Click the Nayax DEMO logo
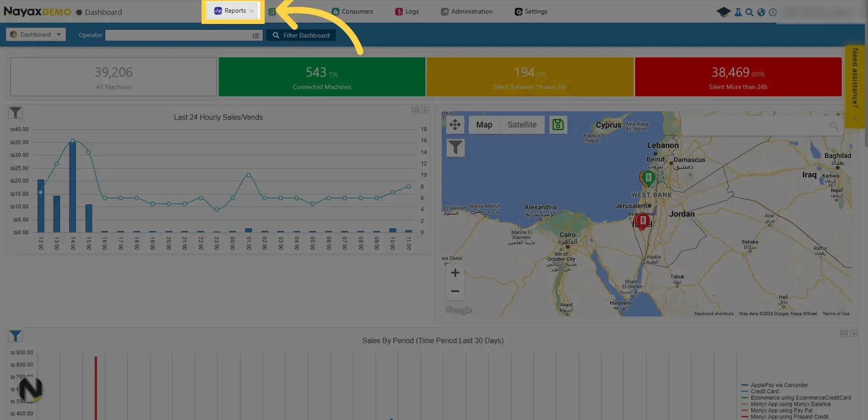Image resolution: width=868 pixels, height=420 pixels. (x=37, y=11)
